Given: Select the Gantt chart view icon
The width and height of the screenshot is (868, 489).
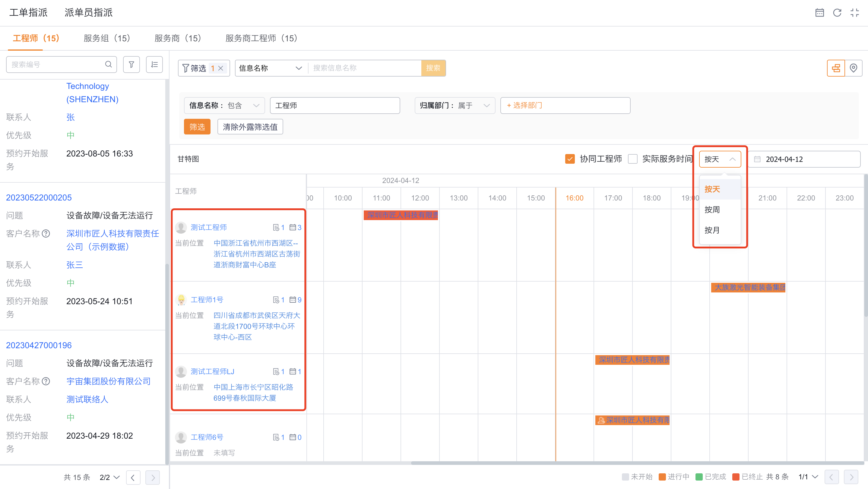Looking at the screenshot, I should point(836,68).
